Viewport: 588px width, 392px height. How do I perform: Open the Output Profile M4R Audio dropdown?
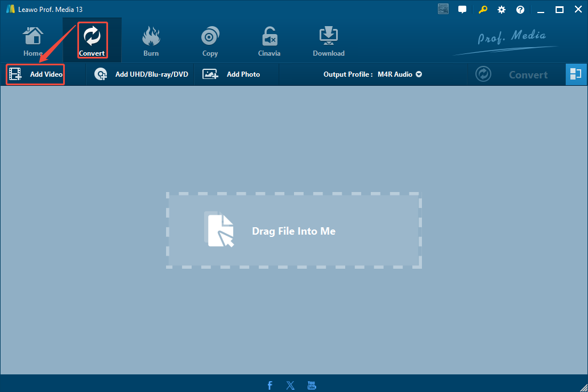pos(400,74)
